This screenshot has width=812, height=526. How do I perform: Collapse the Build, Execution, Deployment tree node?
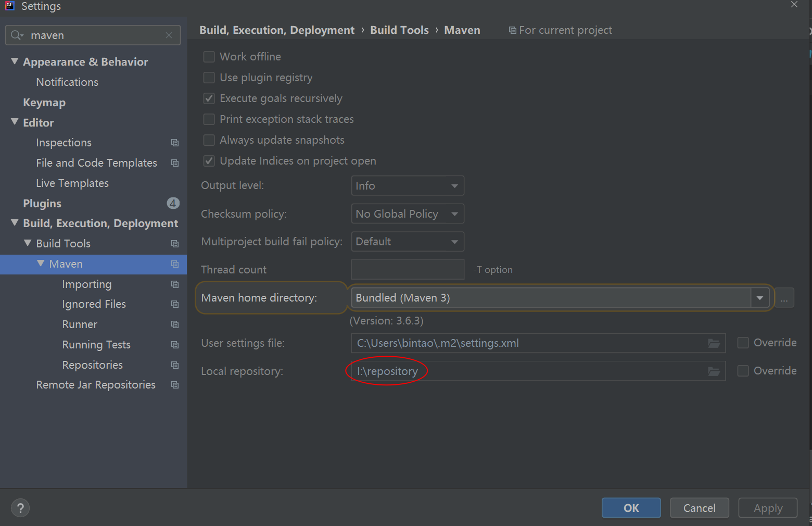(15, 223)
